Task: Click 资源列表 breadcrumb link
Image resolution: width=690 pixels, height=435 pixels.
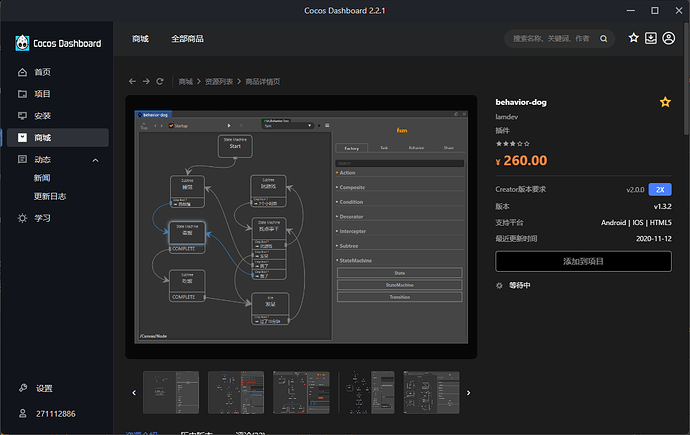Action: click(219, 82)
